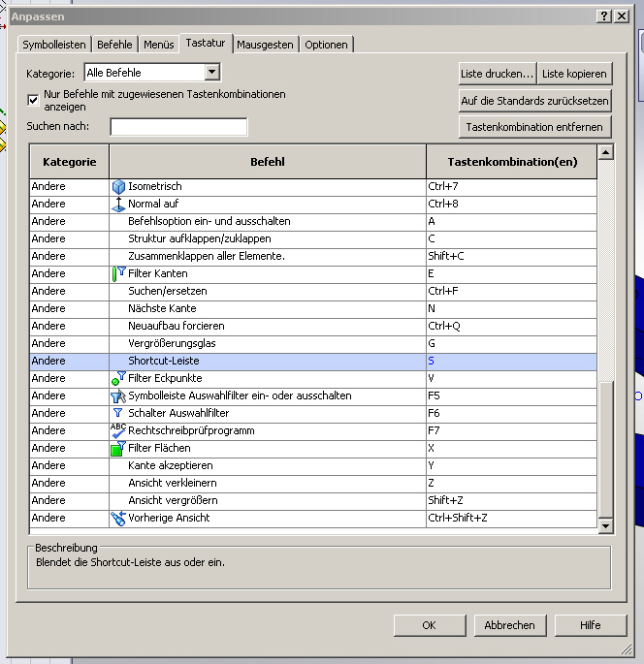Click the Schalter Auswahlfilter funnel icon
Image resolution: width=644 pixels, height=664 pixels.
117,413
